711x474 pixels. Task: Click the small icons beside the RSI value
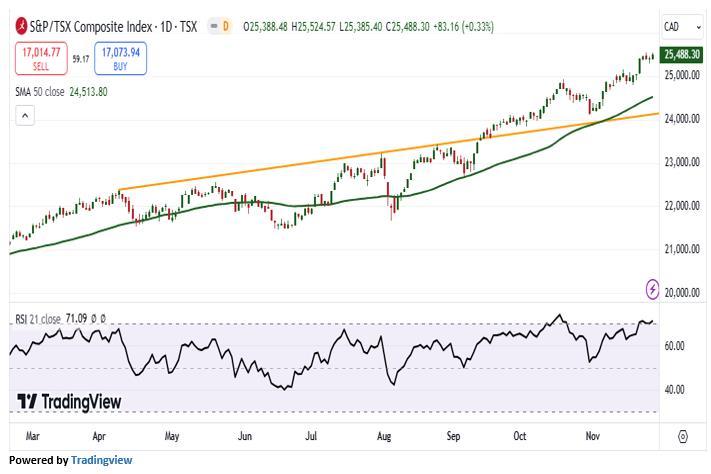tap(98, 319)
